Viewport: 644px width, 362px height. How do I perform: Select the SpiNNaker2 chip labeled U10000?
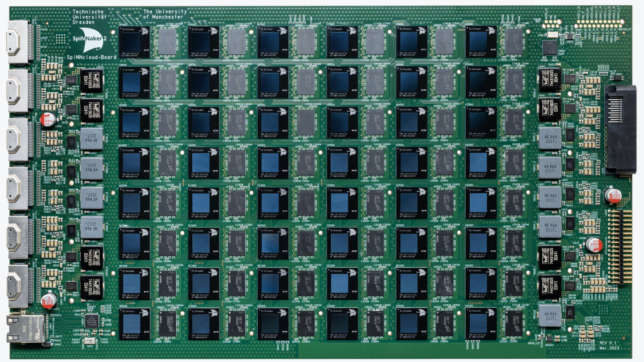(203, 324)
